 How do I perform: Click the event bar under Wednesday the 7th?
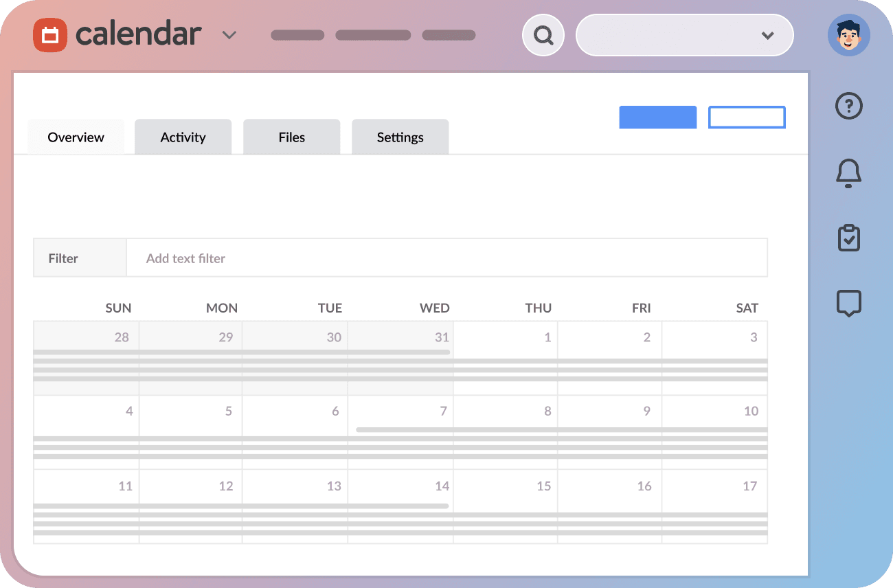(x=403, y=429)
